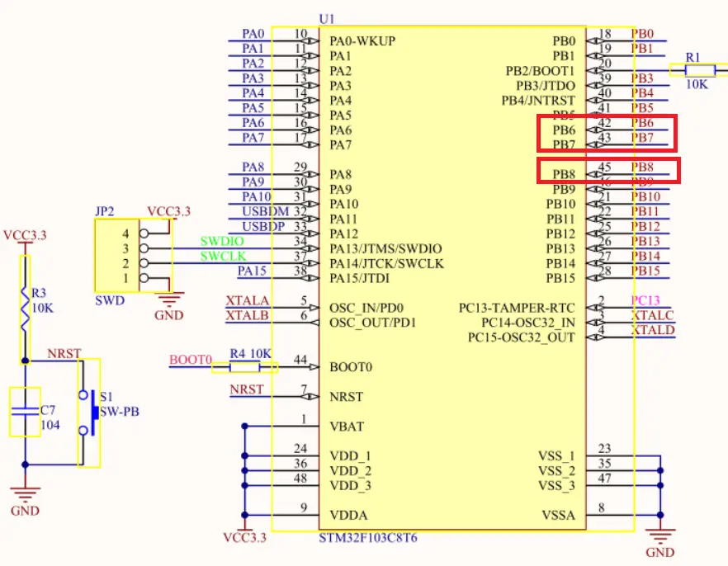Click the SW-PB value label of S1
This screenshot has height=566, width=728.
[x=120, y=412]
